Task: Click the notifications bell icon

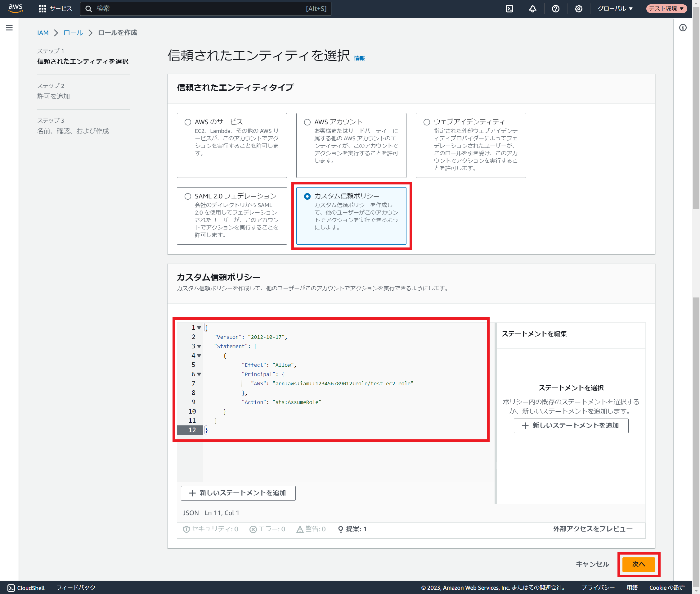Action: 532,9
